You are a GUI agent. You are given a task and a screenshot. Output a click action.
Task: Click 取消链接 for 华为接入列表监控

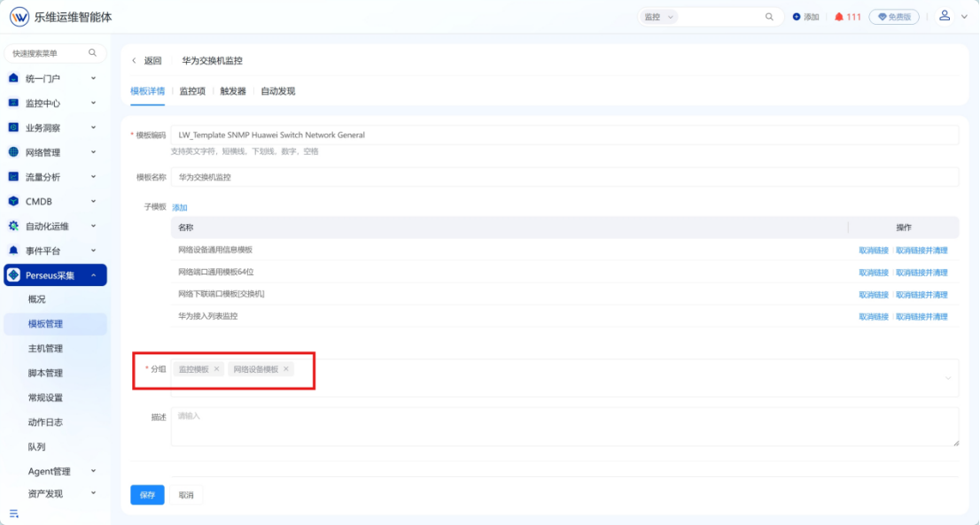[x=874, y=316]
